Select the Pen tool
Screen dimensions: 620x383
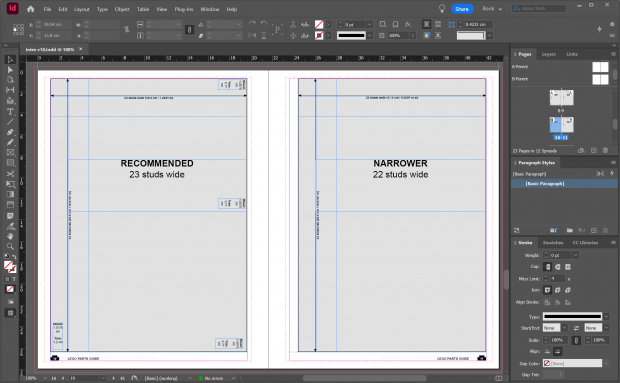click(x=10, y=132)
